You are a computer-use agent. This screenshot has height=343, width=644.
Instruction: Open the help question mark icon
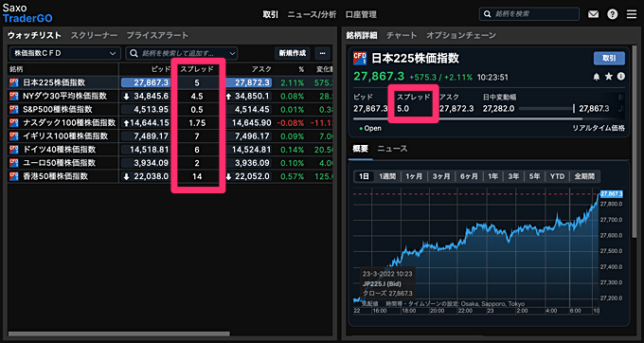(613, 14)
